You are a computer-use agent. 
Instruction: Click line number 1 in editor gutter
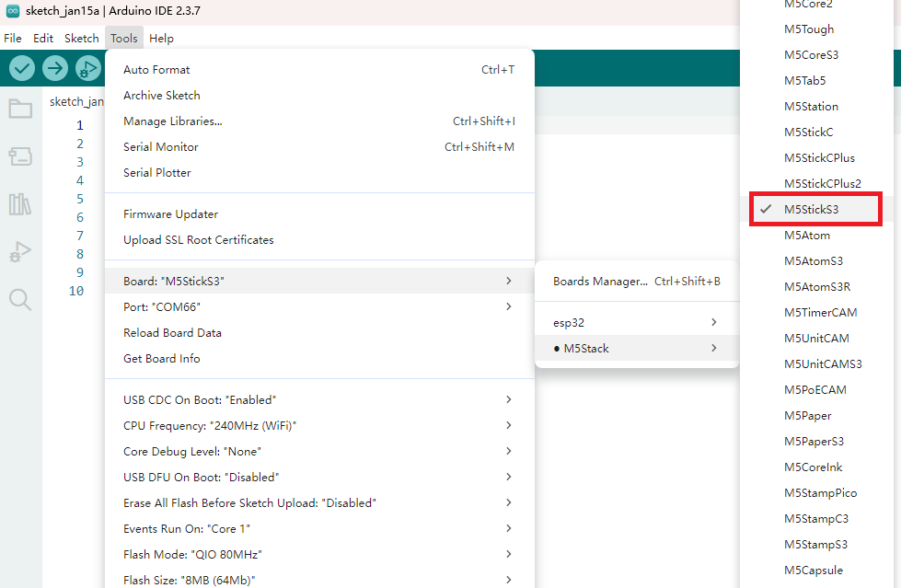tap(79, 125)
